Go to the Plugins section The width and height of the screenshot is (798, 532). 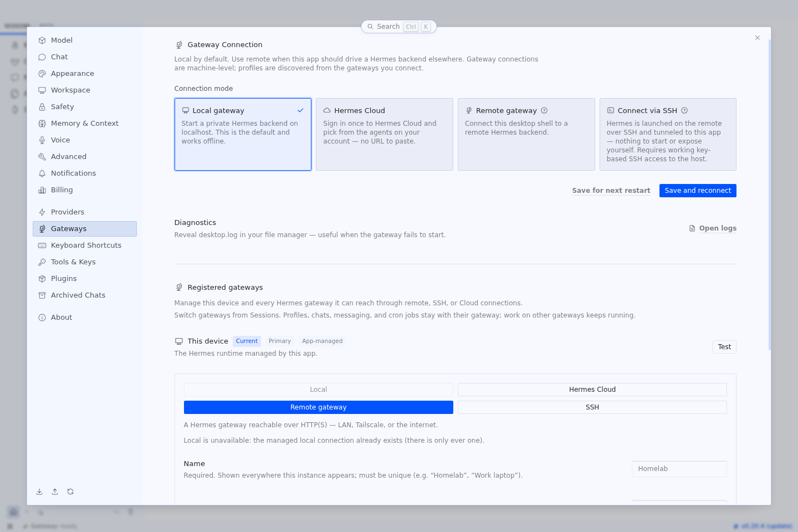coord(84,279)
